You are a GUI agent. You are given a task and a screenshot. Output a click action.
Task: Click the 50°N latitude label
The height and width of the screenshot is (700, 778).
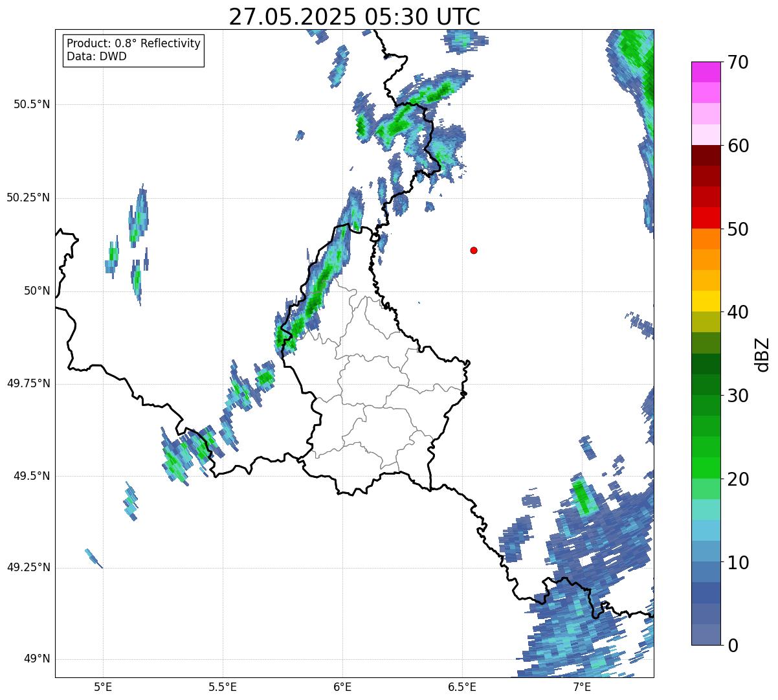(37, 291)
